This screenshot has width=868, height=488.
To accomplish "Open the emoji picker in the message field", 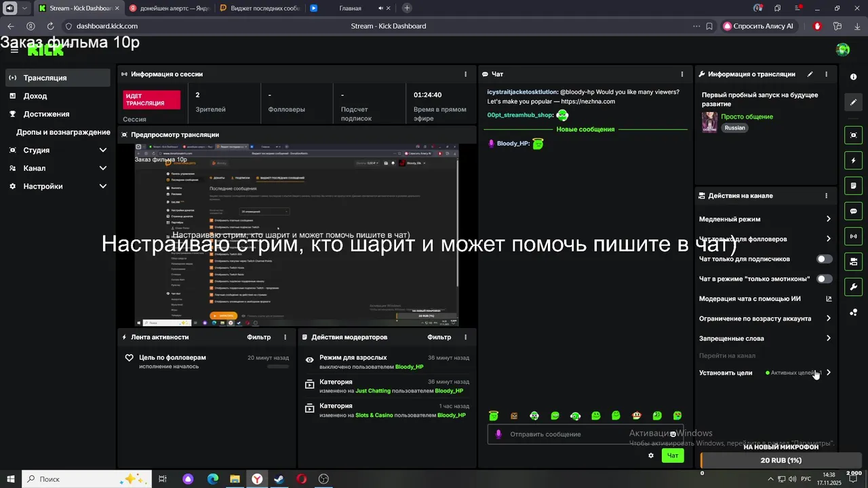I will (x=673, y=434).
